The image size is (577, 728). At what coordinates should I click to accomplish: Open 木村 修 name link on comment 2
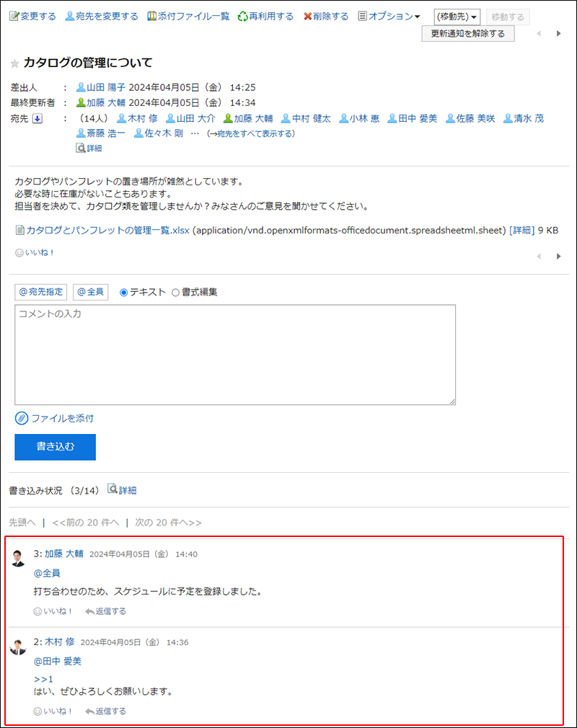[59, 642]
